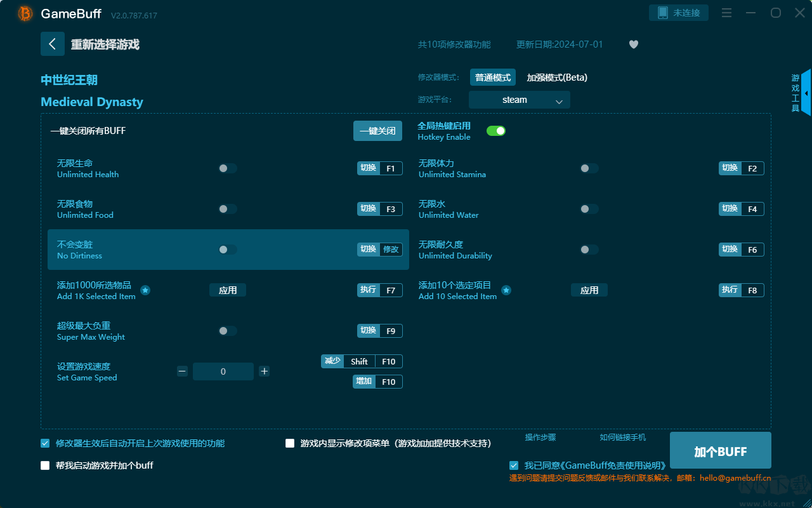
Task: Click the 更新日期:2024-07-01 text
Action: tap(560, 44)
